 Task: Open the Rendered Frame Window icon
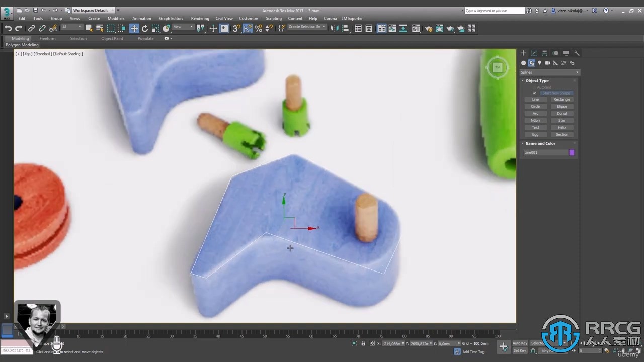tap(439, 29)
